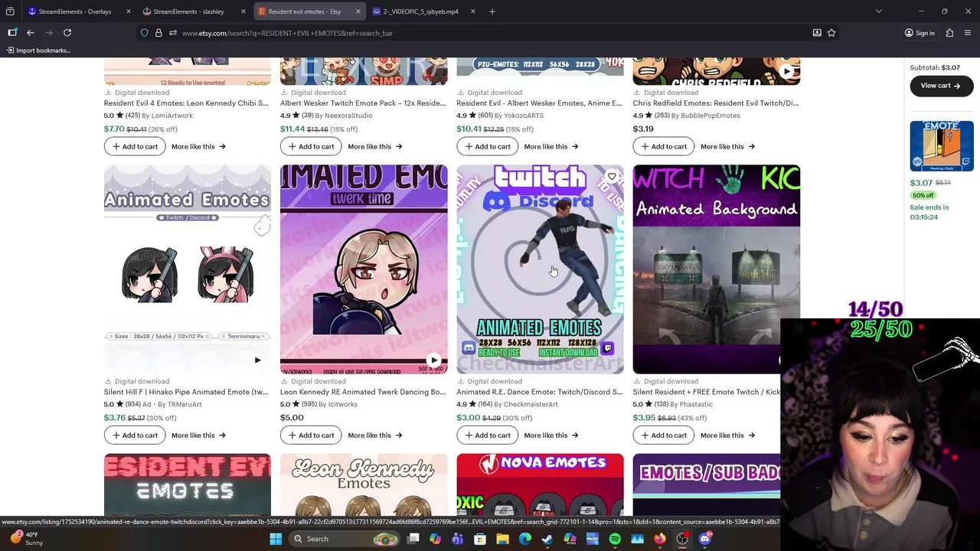Open Microsoft Teams from the taskbar
Viewport: 980px width, 551px height.
pyautogui.click(x=458, y=539)
